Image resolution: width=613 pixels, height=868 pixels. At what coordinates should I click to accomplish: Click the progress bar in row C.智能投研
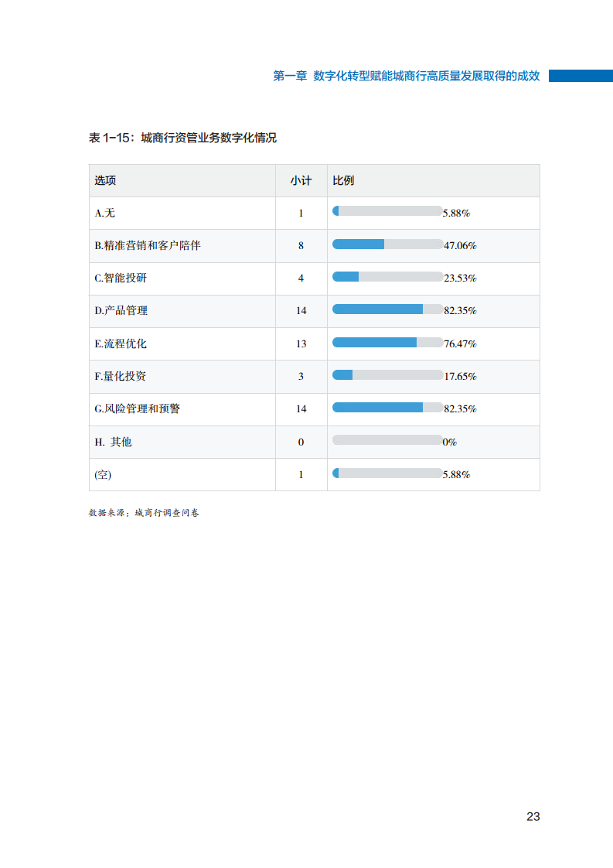387,277
